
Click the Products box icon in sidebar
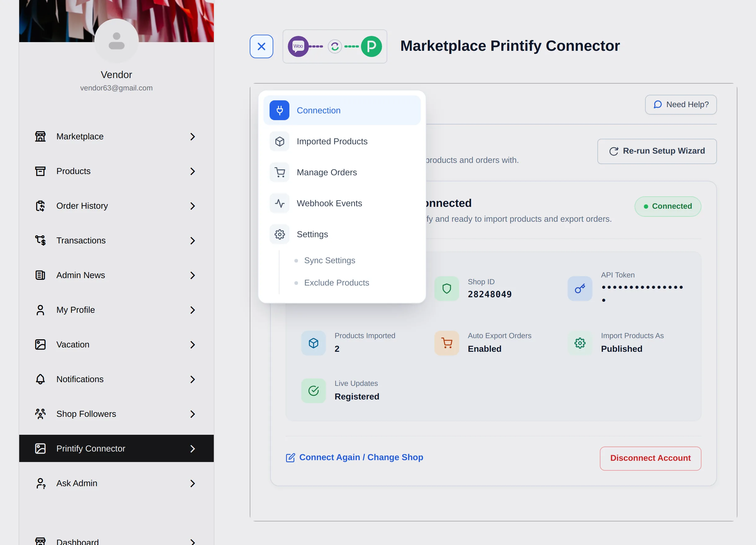click(x=40, y=171)
